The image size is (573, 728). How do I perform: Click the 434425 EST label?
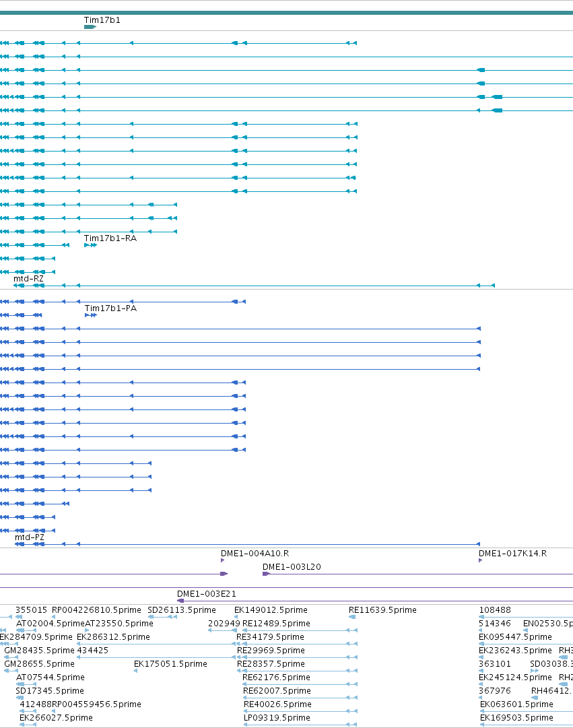[92, 651]
